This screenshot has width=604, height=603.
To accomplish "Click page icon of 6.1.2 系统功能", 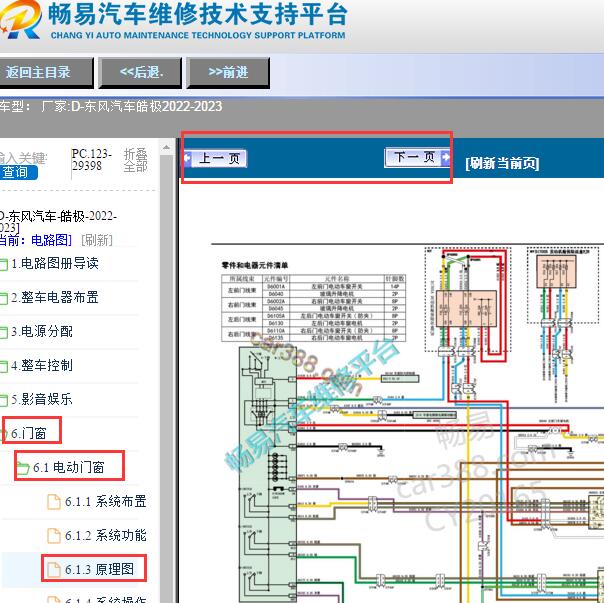I will pyautogui.click(x=54, y=536).
